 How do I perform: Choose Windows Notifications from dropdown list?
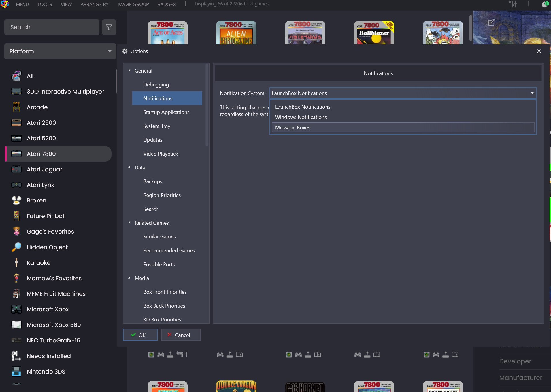click(403, 117)
